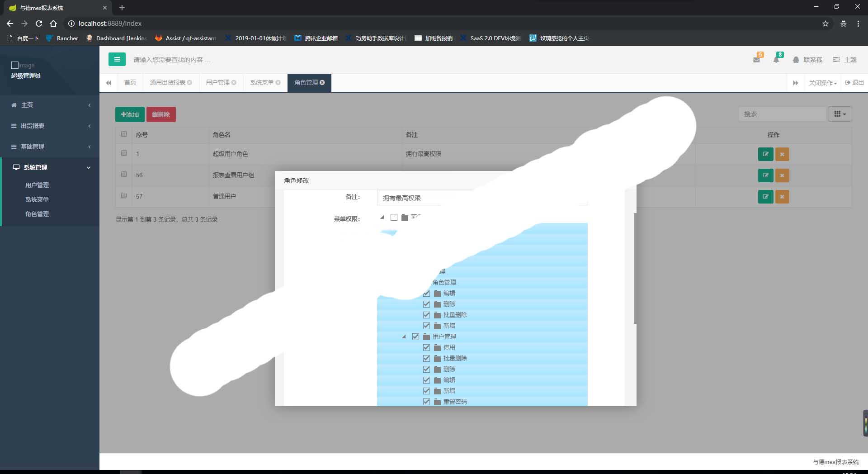Open the mail notifications icon
868x474 pixels.
pos(756,60)
